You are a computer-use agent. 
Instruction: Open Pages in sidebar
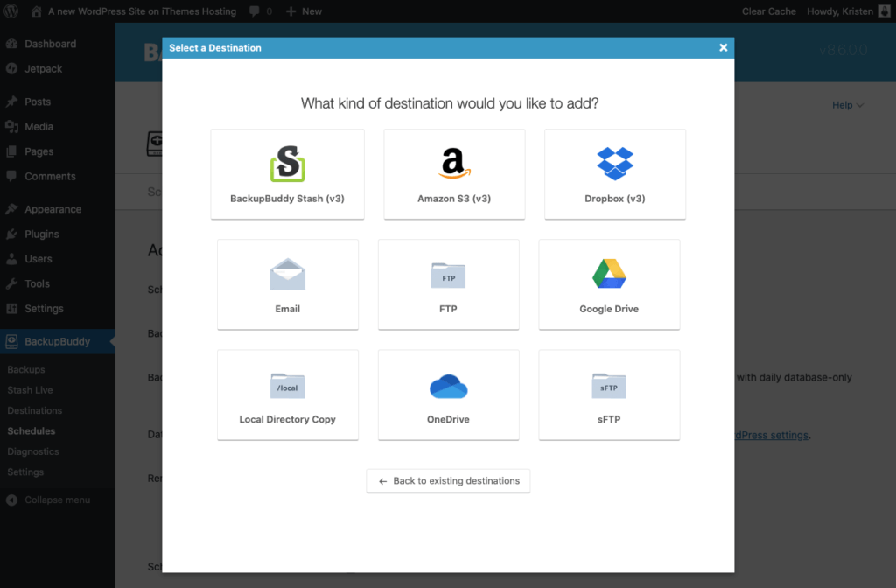pyautogui.click(x=38, y=151)
